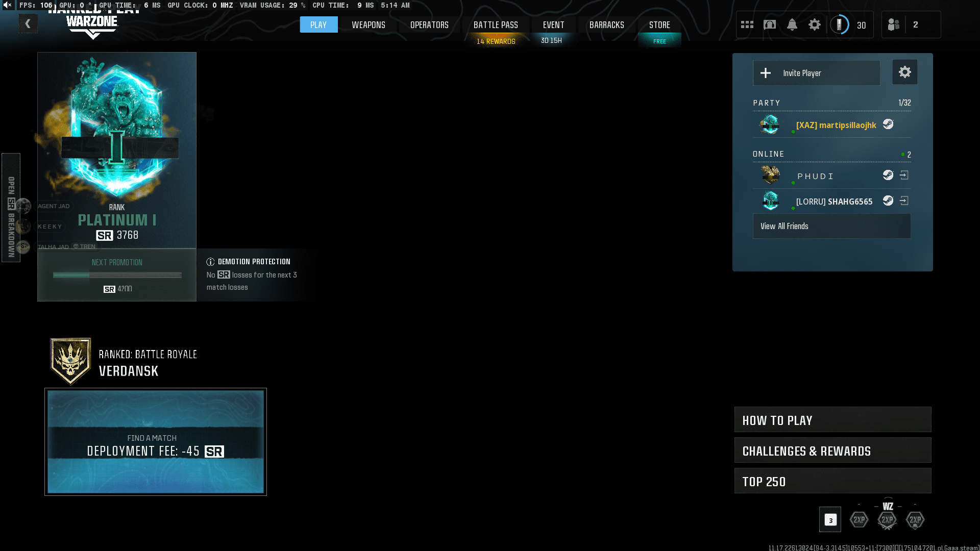
Task: Go back with the left chevron
Action: pyautogui.click(x=28, y=23)
